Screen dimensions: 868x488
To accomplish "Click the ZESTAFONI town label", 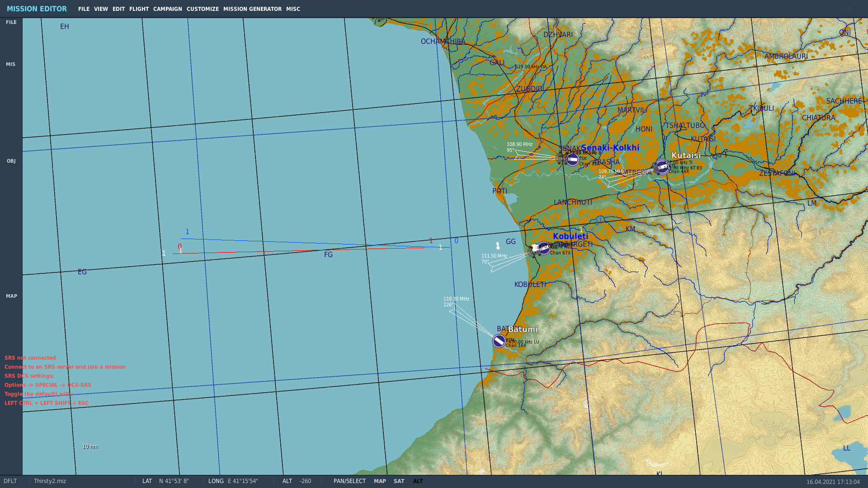I will [x=777, y=174].
